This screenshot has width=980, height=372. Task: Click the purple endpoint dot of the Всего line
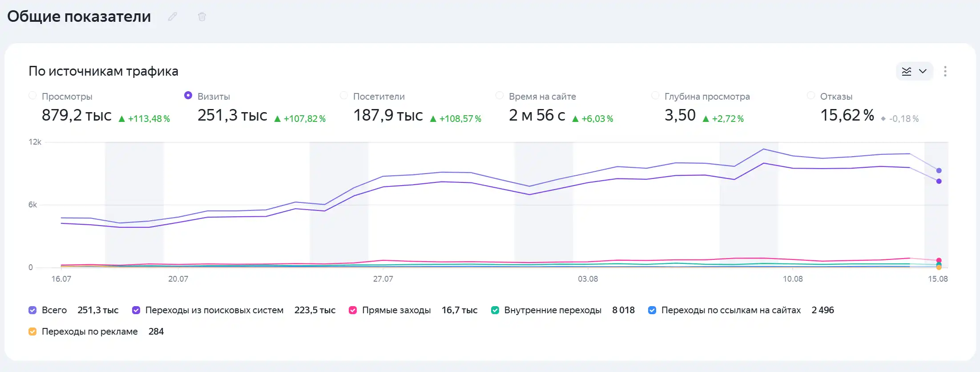click(939, 171)
